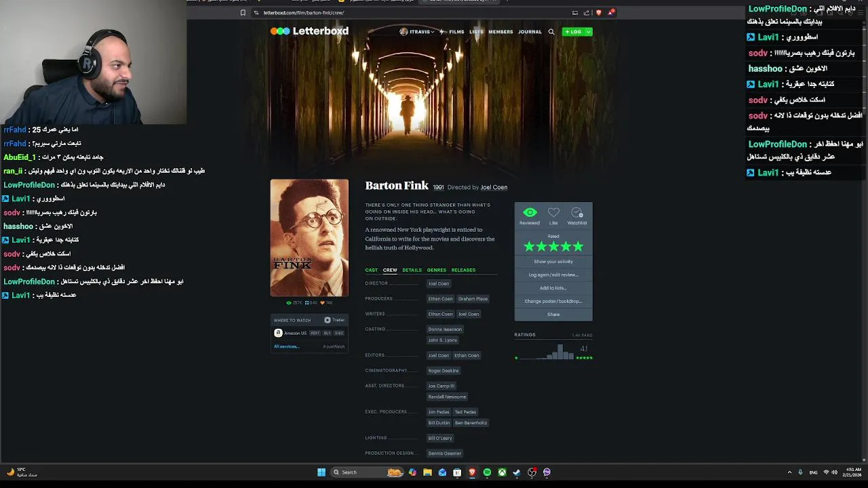Click the Amazon US service icon
Screen dimensions: 868x488
tap(278, 333)
